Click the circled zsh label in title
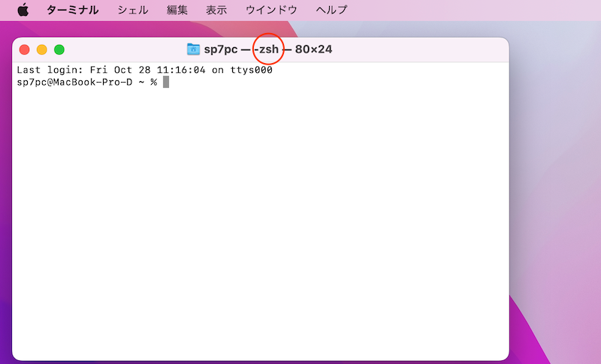601x364 pixels. pos(268,50)
